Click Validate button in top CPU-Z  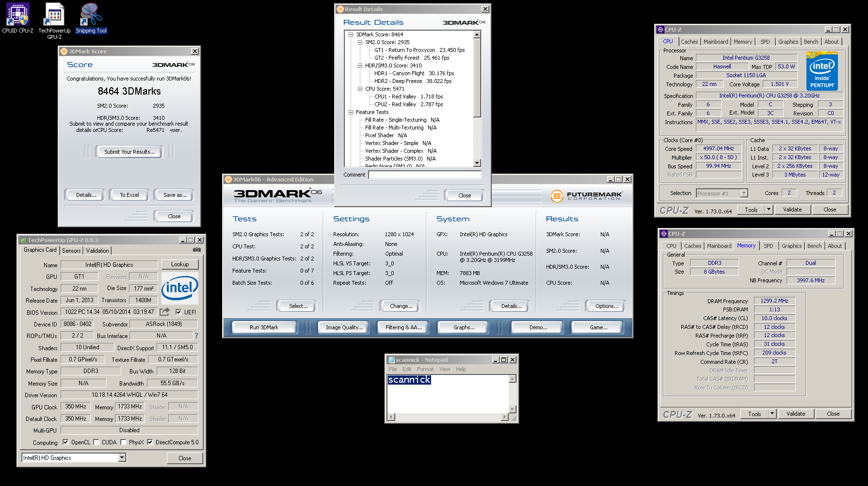point(792,210)
